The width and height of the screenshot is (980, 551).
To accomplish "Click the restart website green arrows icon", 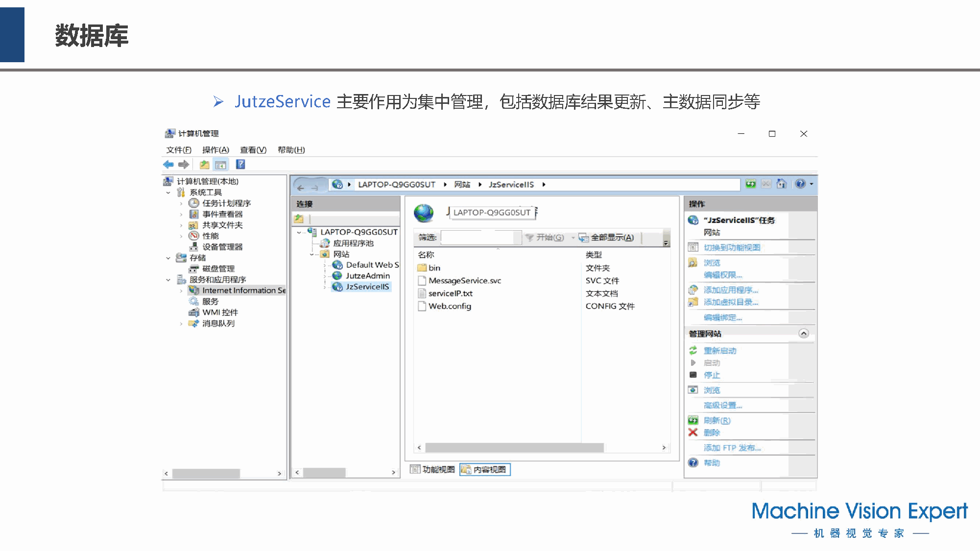I will (693, 351).
